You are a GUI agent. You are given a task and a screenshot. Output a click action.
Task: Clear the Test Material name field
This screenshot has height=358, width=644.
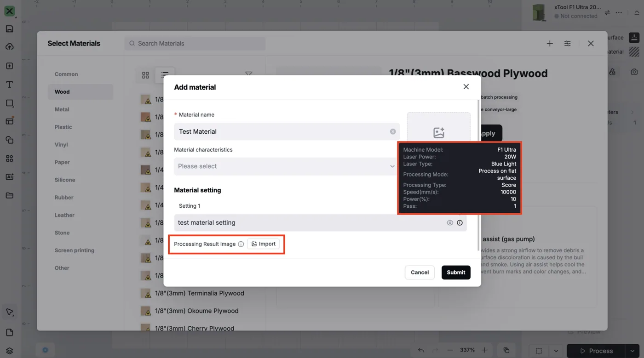[393, 131]
